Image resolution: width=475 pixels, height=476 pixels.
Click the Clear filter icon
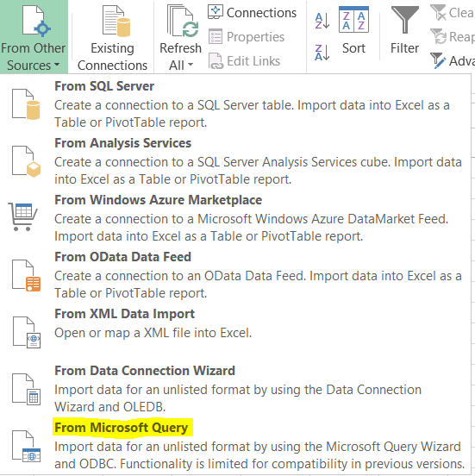click(438, 12)
